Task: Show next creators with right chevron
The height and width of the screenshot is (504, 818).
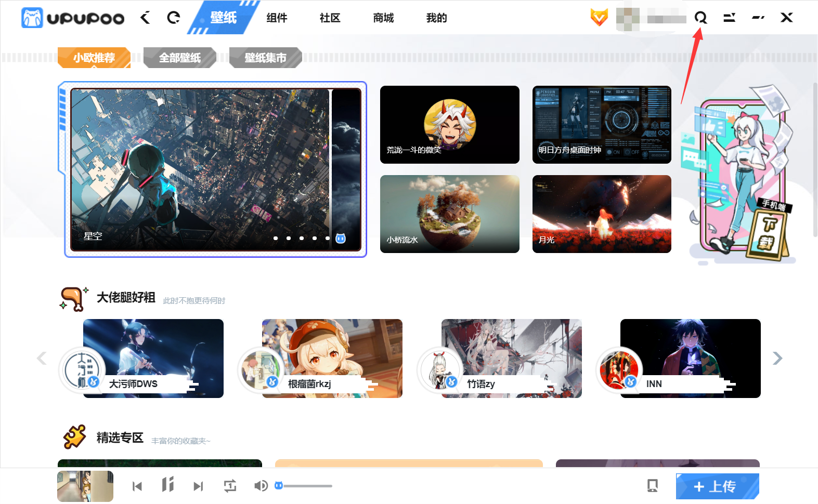Action: pyautogui.click(x=777, y=358)
